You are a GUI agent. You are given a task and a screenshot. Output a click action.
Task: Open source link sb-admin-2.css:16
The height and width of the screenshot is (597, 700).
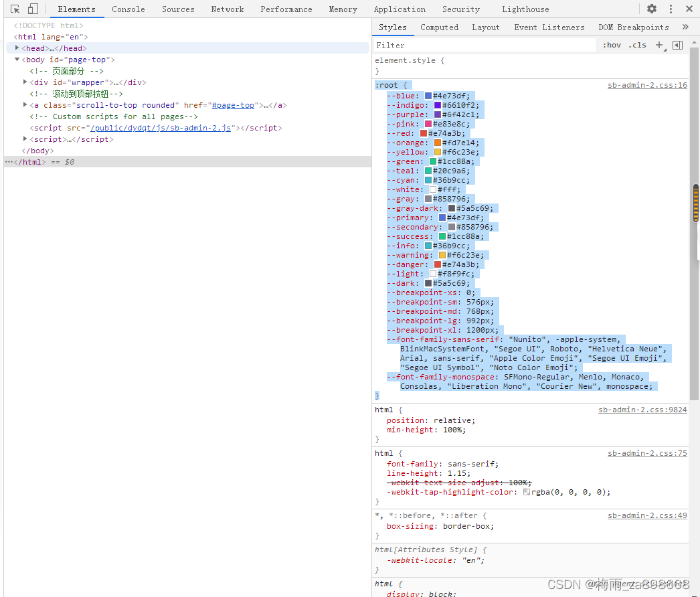pos(647,85)
